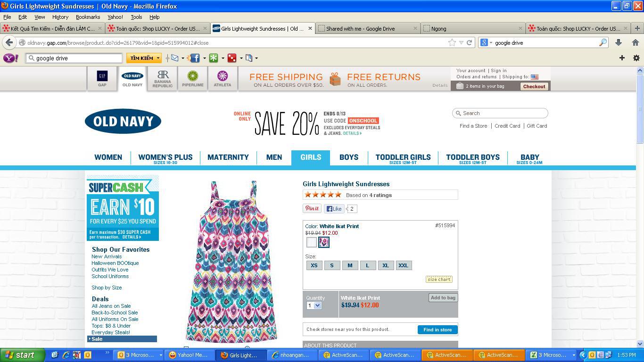This screenshot has width=644, height=362.
Task: Open the GIRLS category tab
Action: pos(311,157)
